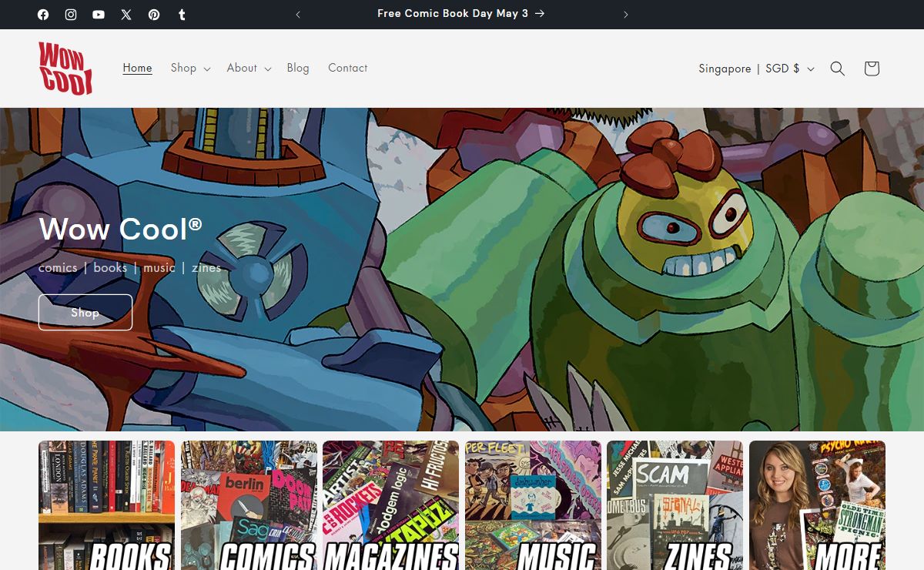Image resolution: width=924 pixels, height=570 pixels.
Task: Open the Books category tile
Action: [106, 505]
